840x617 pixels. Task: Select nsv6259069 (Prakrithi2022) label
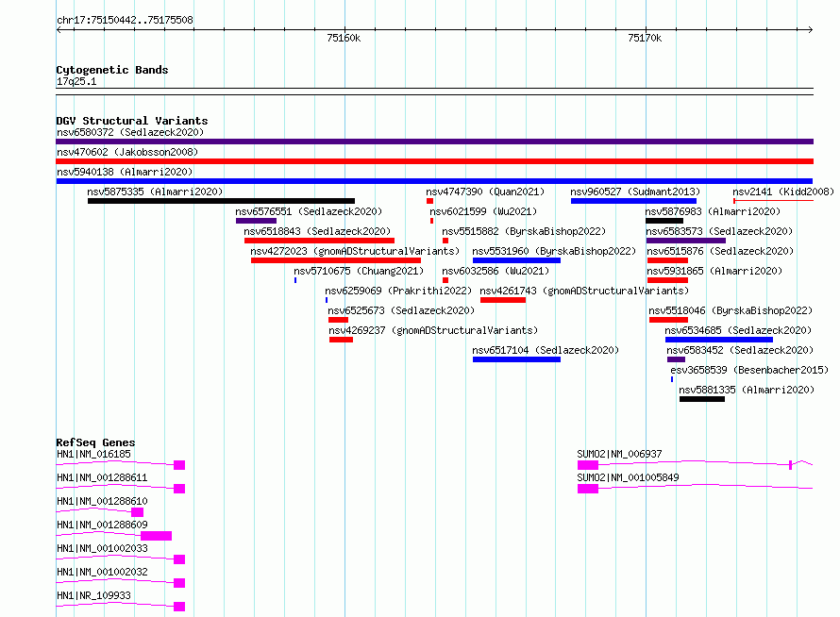(398, 291)
